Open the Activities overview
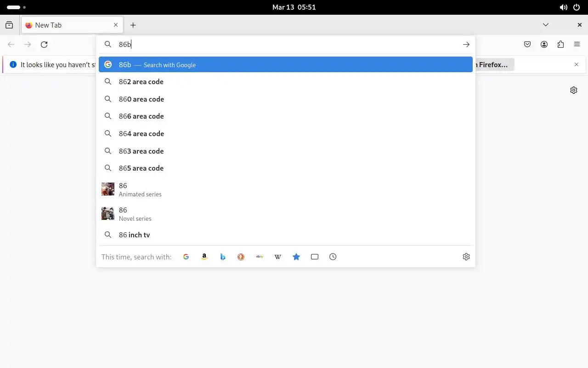This screenshot has width=588, height=368. 16,7
